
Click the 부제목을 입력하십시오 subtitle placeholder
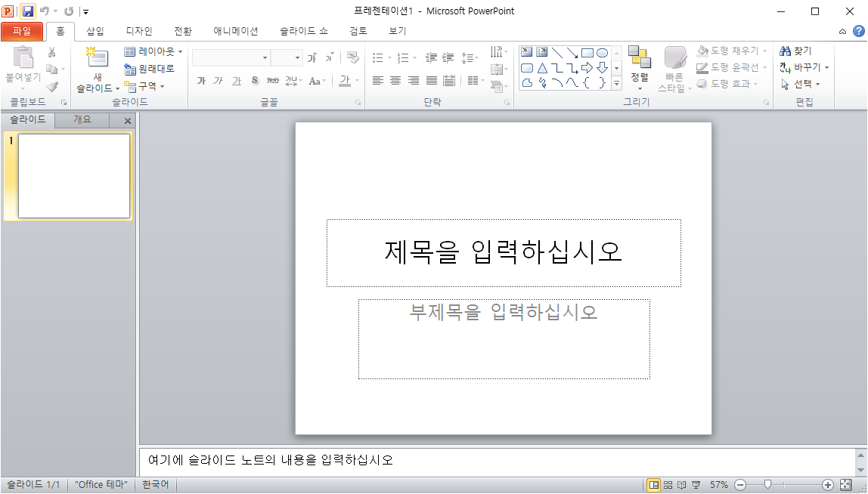click(504, 339)
